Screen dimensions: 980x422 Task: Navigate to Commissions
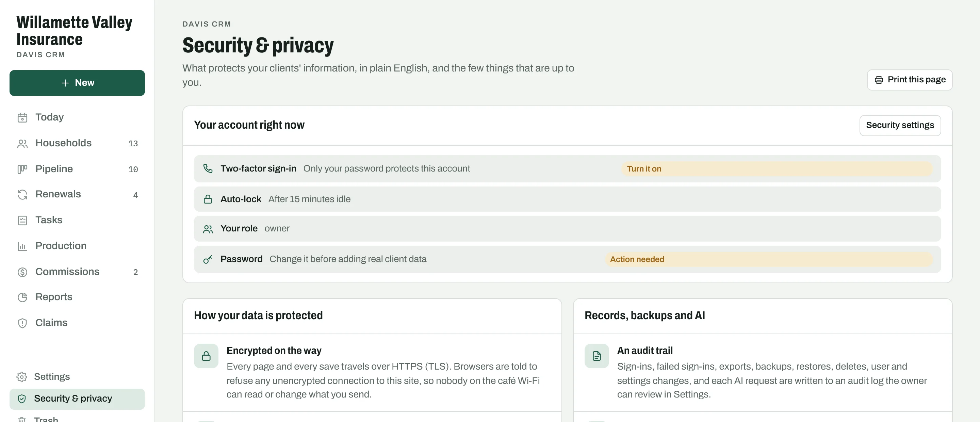(77, 272)
